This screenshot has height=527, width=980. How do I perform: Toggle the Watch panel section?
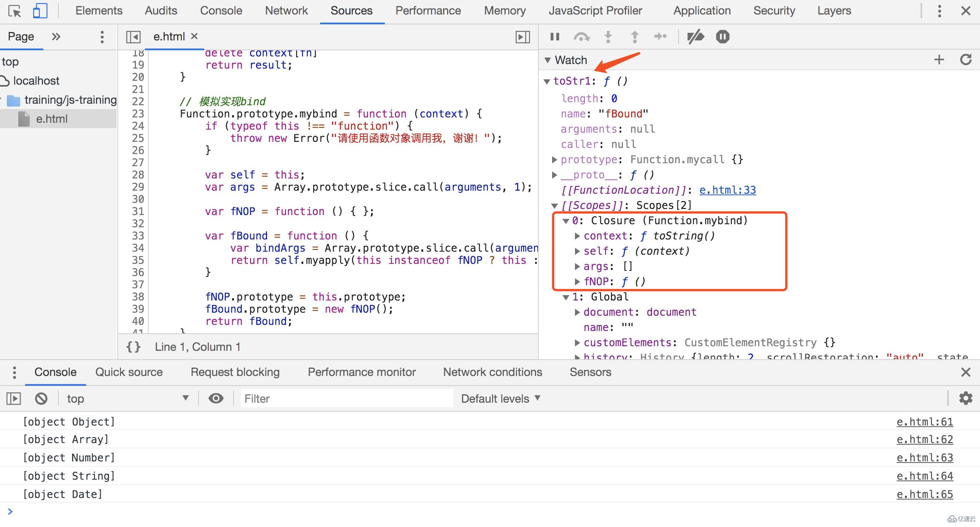coord(548,60)
